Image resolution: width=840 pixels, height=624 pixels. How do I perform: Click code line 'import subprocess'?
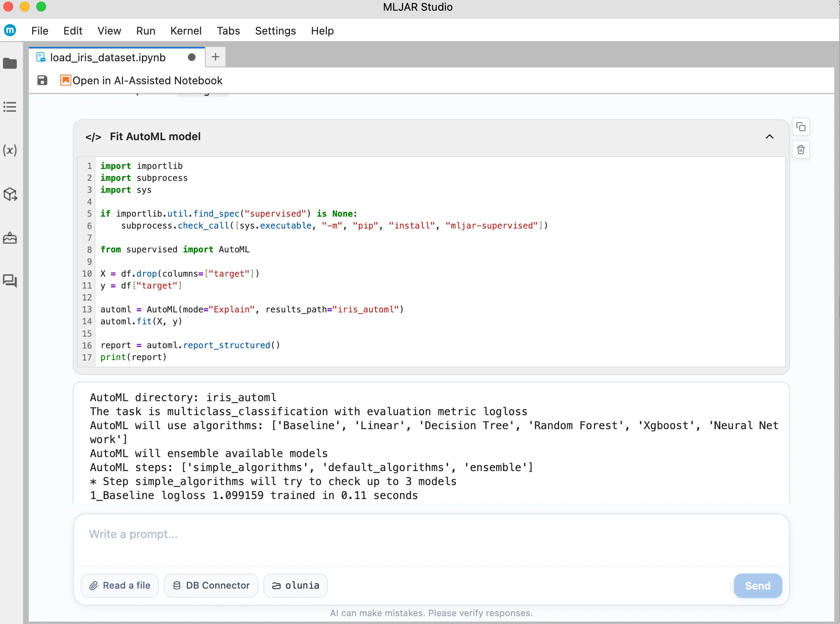click(x=144, y=178)
